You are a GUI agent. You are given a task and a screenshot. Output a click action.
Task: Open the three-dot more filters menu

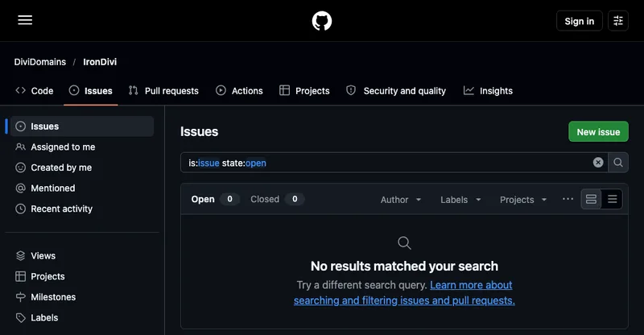coord(568,200)
